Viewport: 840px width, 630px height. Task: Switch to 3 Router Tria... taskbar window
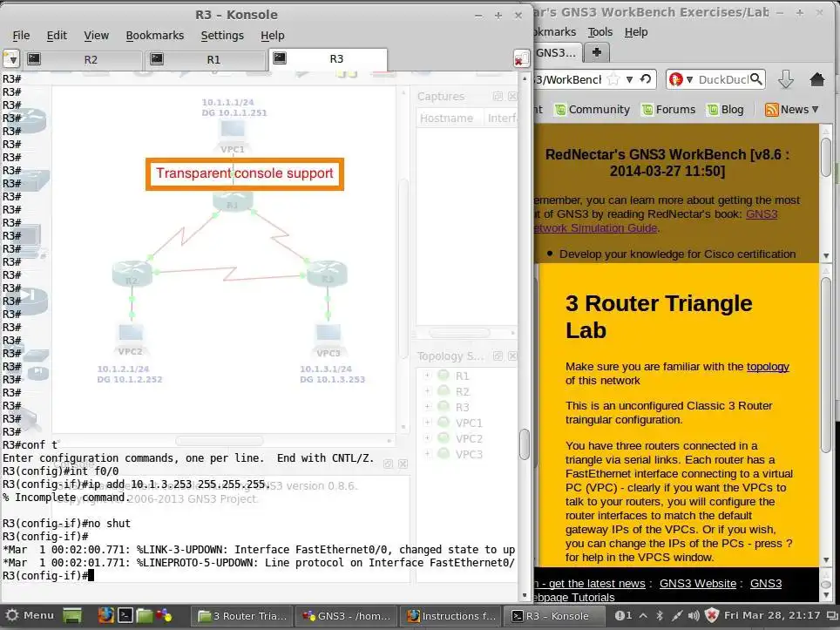(243, 616)
